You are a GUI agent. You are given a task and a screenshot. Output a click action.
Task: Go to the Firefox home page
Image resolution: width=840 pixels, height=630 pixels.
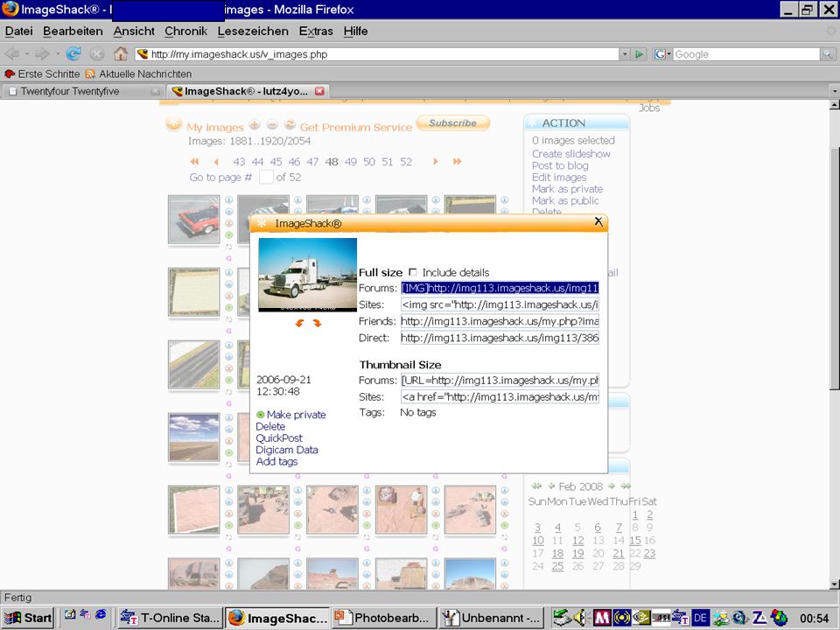(121, 53)
